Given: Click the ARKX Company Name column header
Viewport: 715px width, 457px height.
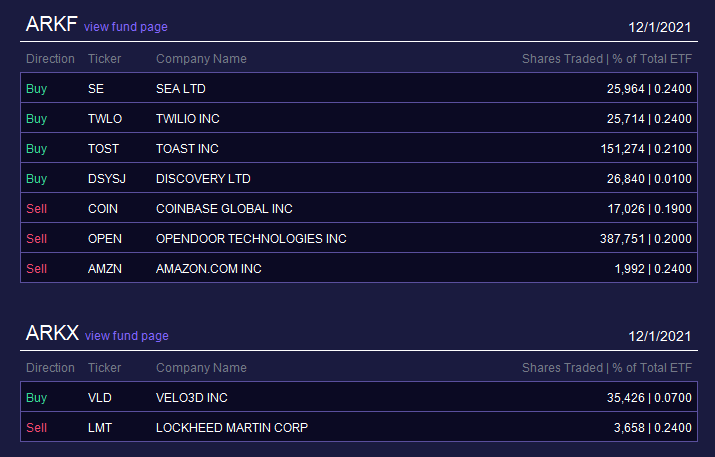Looking at the screenshot, I should pos(201,368).
